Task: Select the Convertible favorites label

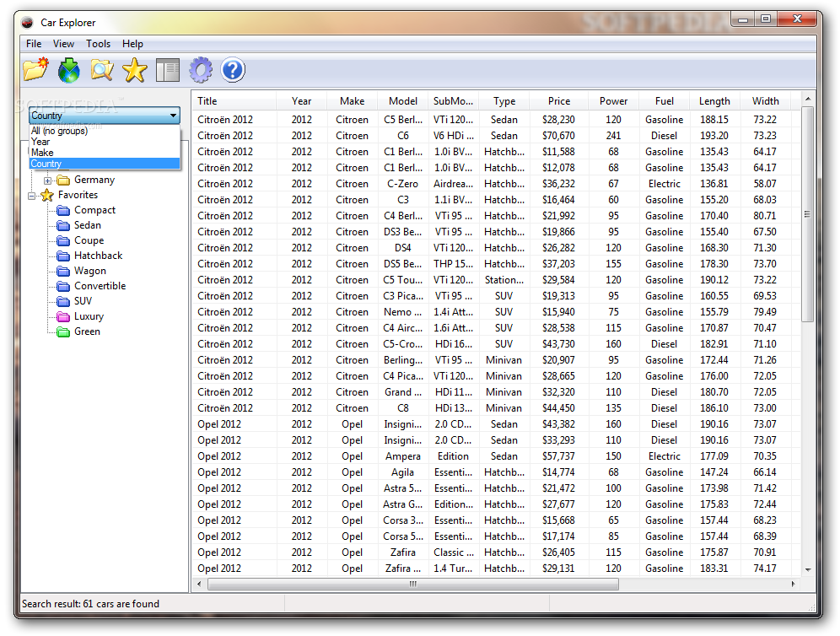Action: (100, 286)
